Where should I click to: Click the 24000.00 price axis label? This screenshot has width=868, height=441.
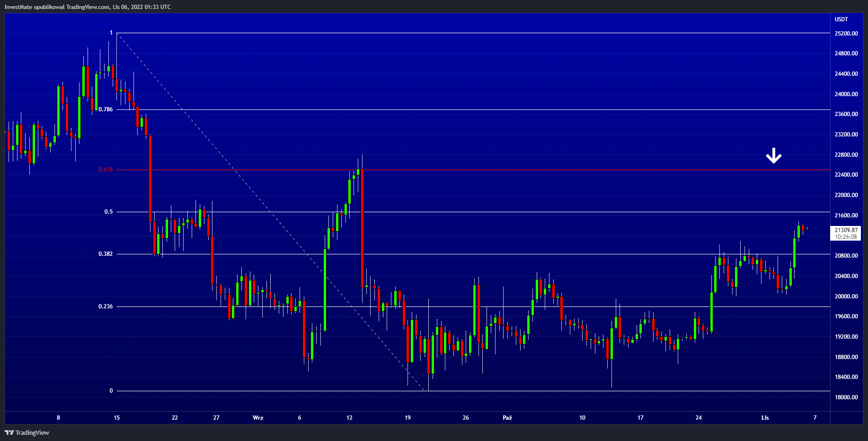[x=846, y=94]
